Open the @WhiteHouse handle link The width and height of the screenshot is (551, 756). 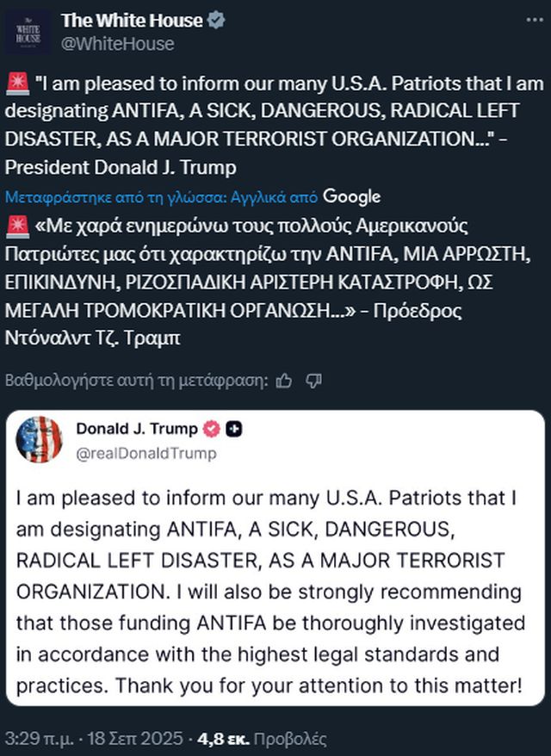coord(117,44)
